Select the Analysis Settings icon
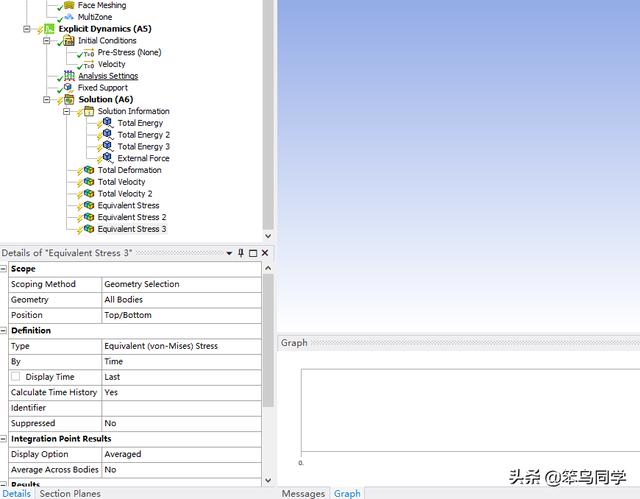Image resolution: width=640 pixels, height=499 pixels. (x=68, y=76)
